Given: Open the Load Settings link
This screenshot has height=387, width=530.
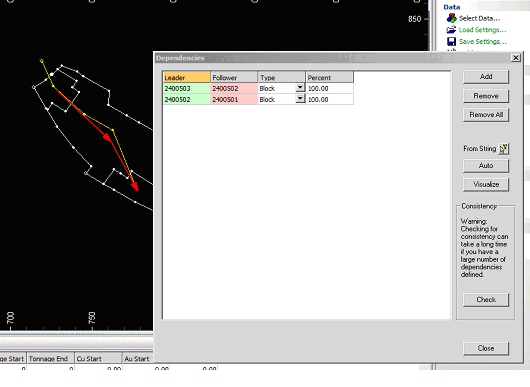Looking at the screenshot, I should [482, 30].
